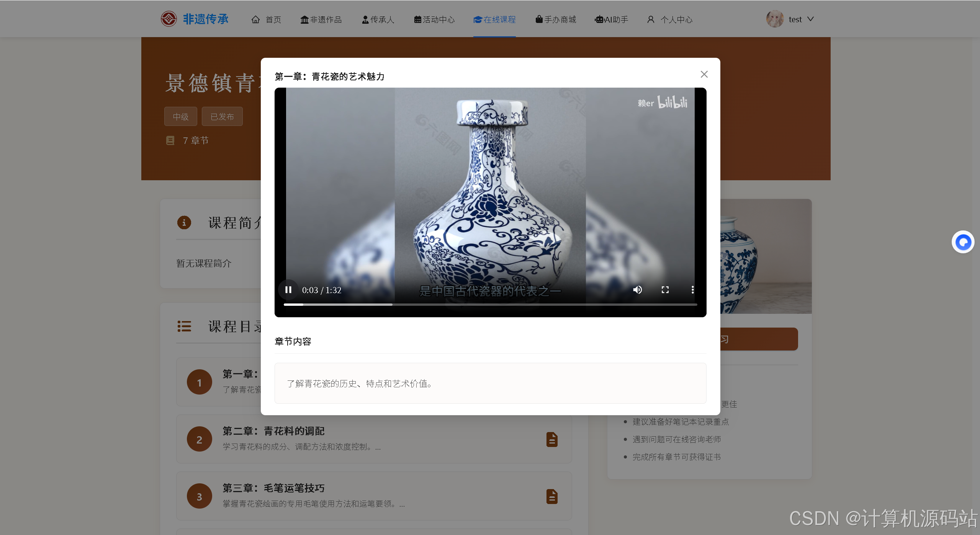Open chapter two document icon
The height and width of the screenshot is (535, 980).
coord(552,439)
